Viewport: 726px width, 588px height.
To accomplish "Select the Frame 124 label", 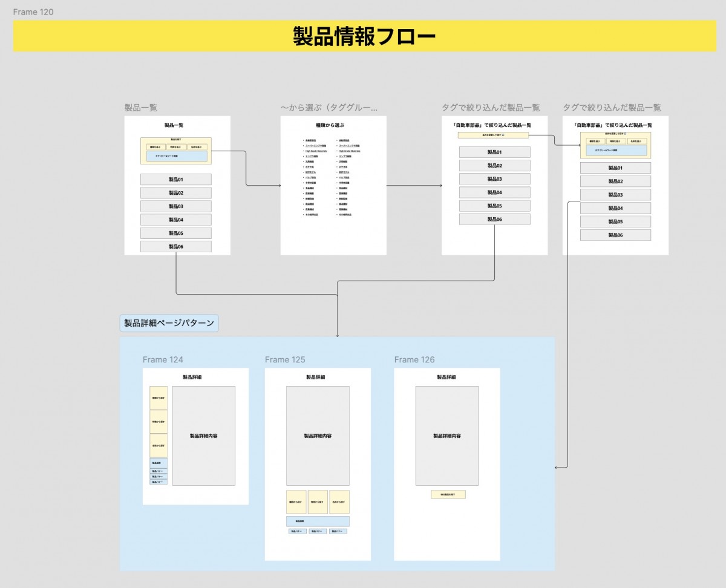I will pyautogui.click(x=163, y=360).
